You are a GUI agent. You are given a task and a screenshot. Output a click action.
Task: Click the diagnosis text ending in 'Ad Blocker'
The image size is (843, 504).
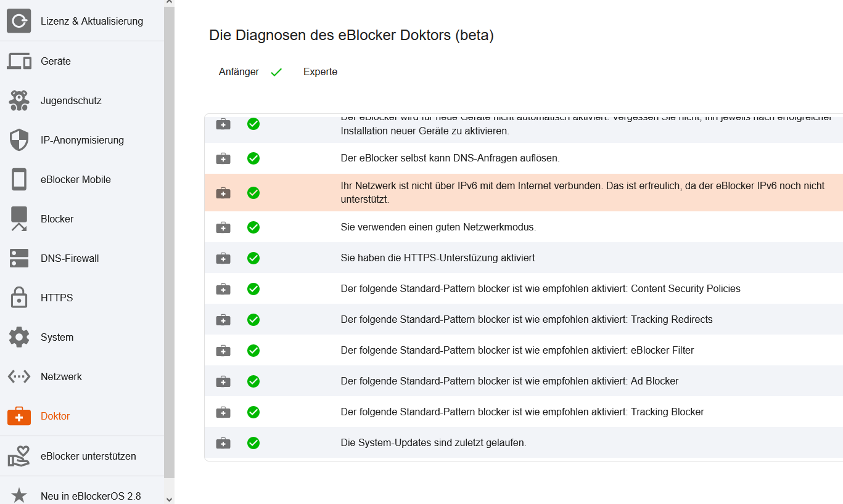click(x=510, y=381)
